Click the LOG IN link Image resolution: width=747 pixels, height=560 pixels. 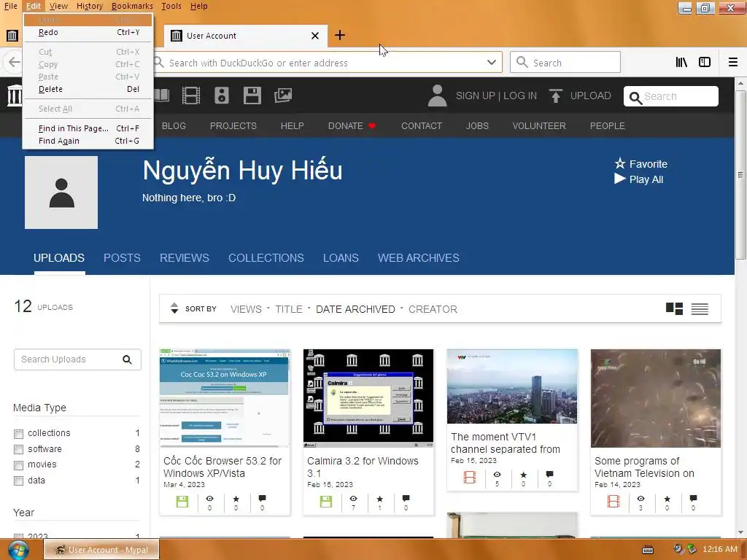click(520, 96)
